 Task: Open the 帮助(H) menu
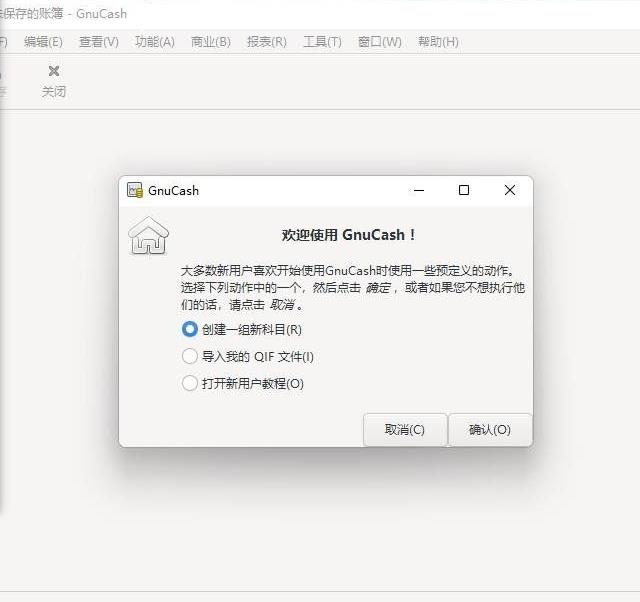[x=438, y=42]
